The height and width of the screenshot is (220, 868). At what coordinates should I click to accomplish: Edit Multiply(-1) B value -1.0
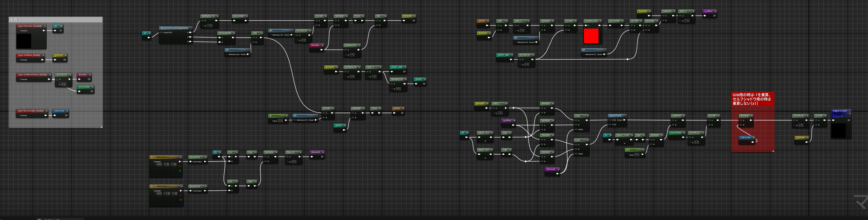point(209,26)
